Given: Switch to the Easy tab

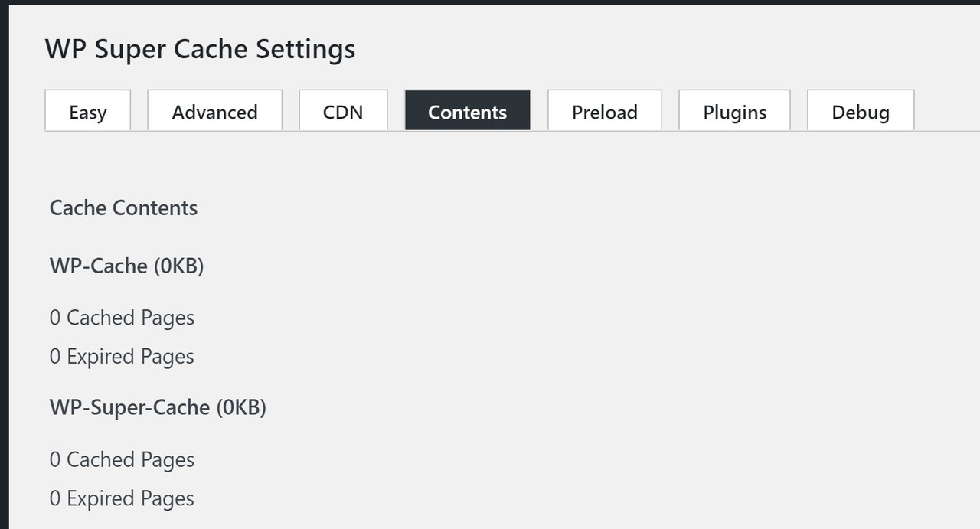Looking at the screenshot, I should 88,111.
